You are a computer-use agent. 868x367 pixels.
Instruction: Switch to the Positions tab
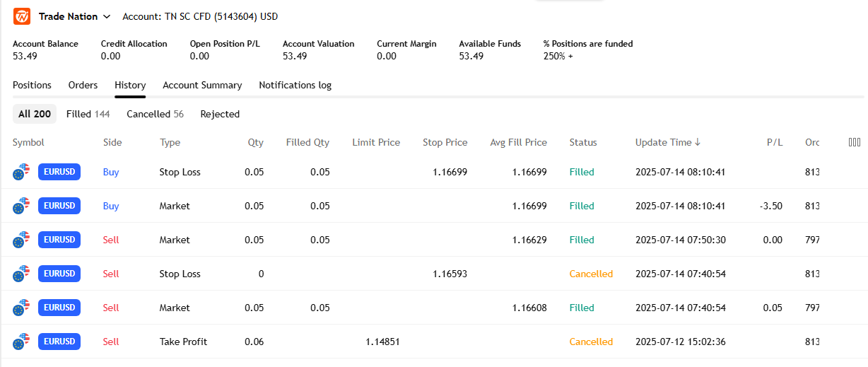coord(32,85)
